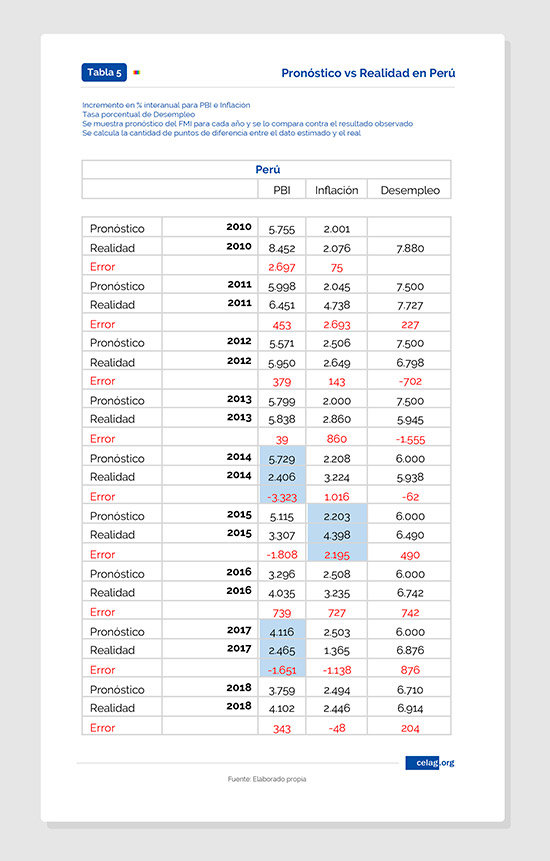550x861 pixels.
Task: Select the Perú table header
Action: pyautogui.click(x=267, y=170)
